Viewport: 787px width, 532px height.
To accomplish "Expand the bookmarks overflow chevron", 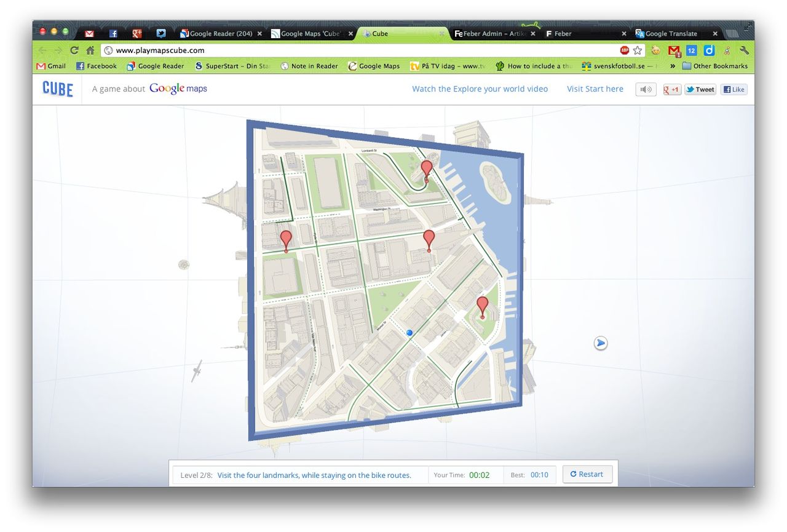I will (x=672, y=66).
